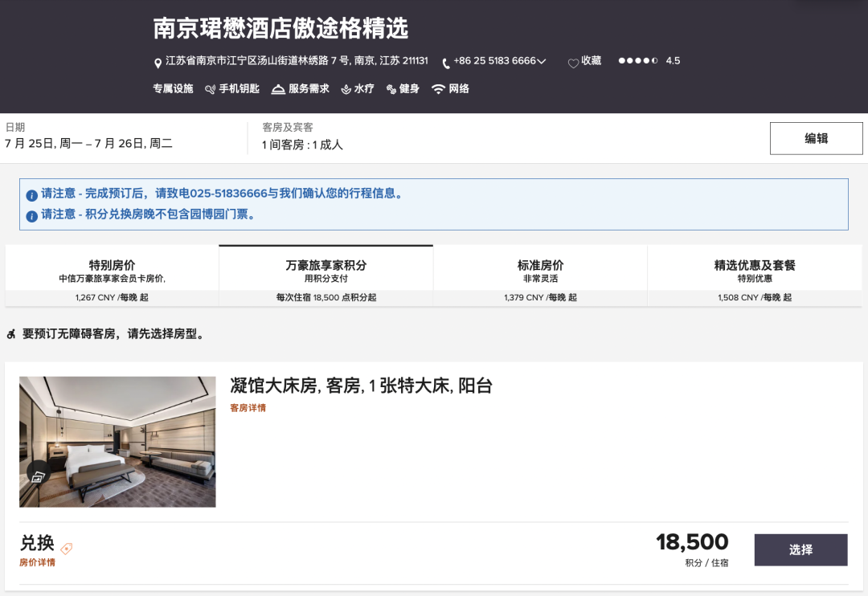Open the room photo thumbnail

pos(117,442)
